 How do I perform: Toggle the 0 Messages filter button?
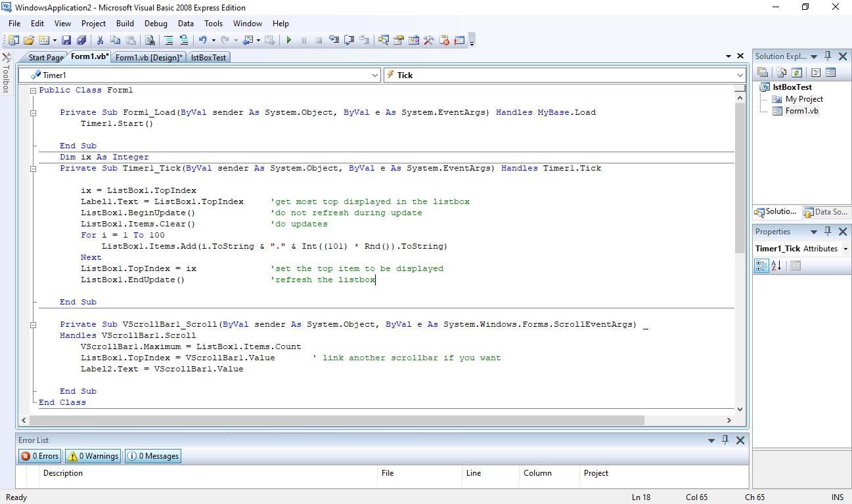pyautogui.click(x=152, y=456)
